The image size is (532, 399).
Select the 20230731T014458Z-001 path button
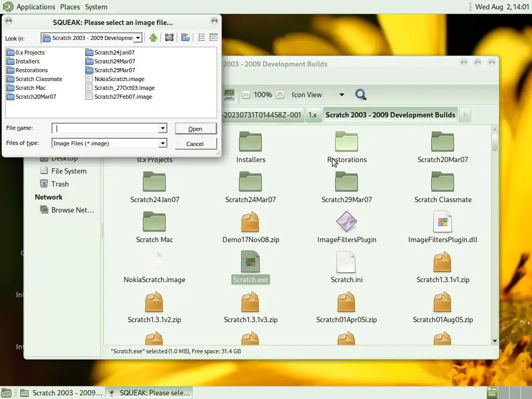pos(262,115)
